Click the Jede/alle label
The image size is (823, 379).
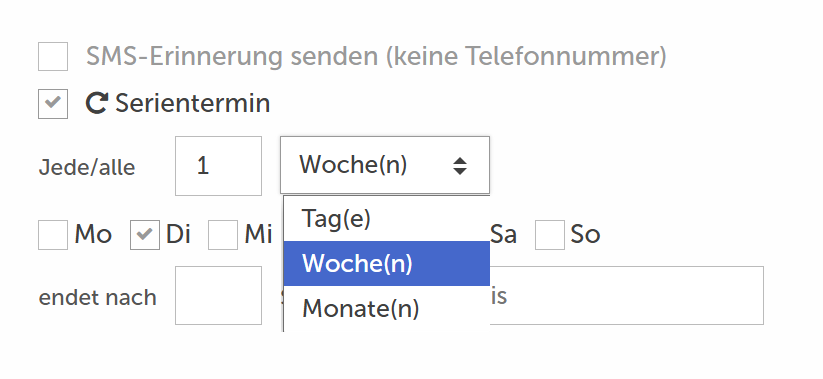[87, 167]
